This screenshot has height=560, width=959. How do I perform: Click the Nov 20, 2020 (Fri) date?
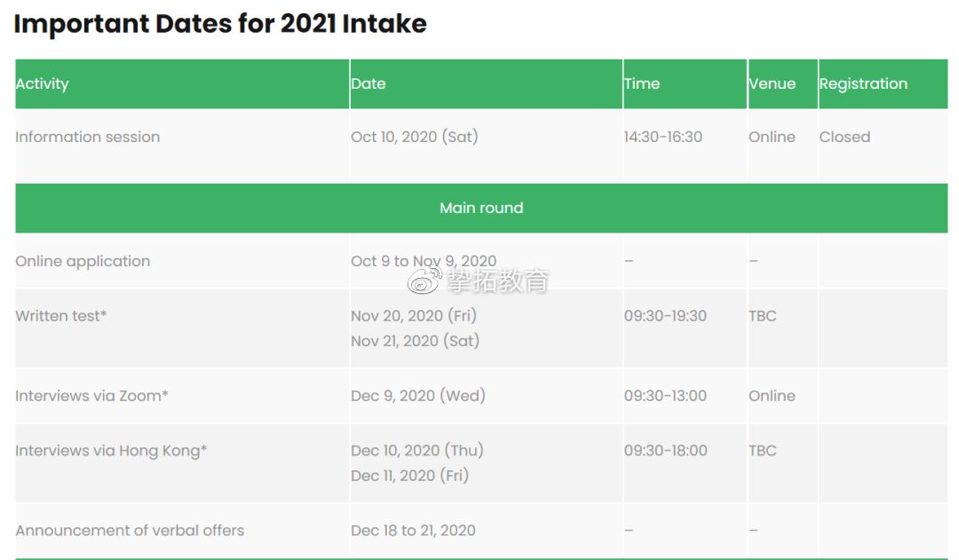(414, 316)
